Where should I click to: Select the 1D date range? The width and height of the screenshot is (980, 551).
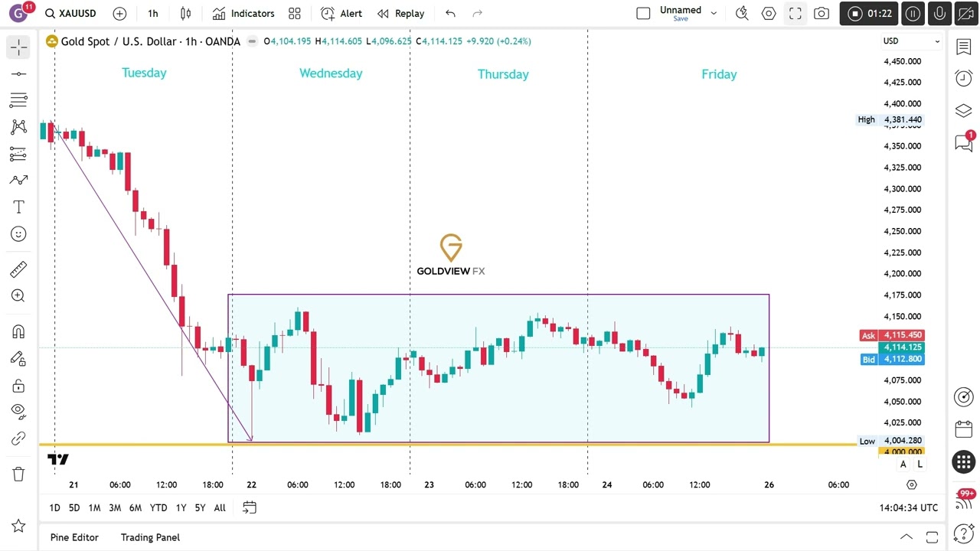(x=54, y=508)
